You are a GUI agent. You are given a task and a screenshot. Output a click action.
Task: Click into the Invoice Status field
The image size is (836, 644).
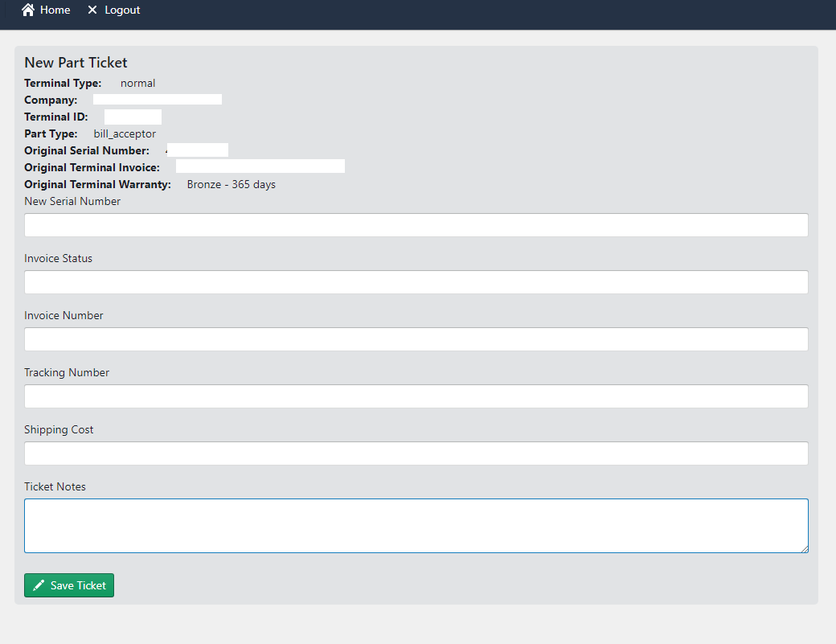pyautogui.click(x=416, y=282)
